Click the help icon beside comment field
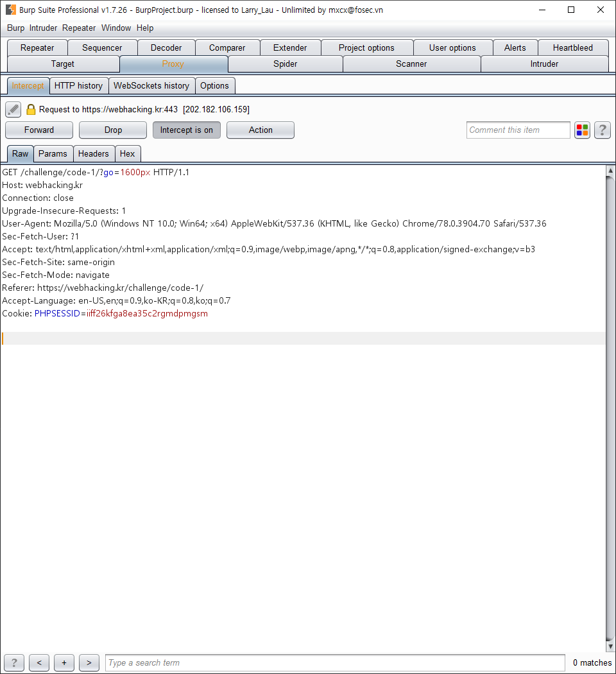The image size is (616, 674). click(603, 130)
